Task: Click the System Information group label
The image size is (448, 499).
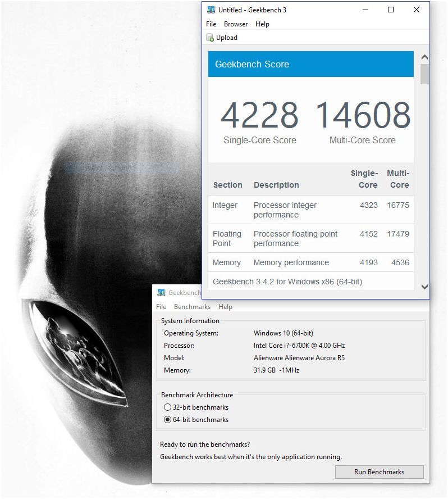Action: [x=190, y=321]
